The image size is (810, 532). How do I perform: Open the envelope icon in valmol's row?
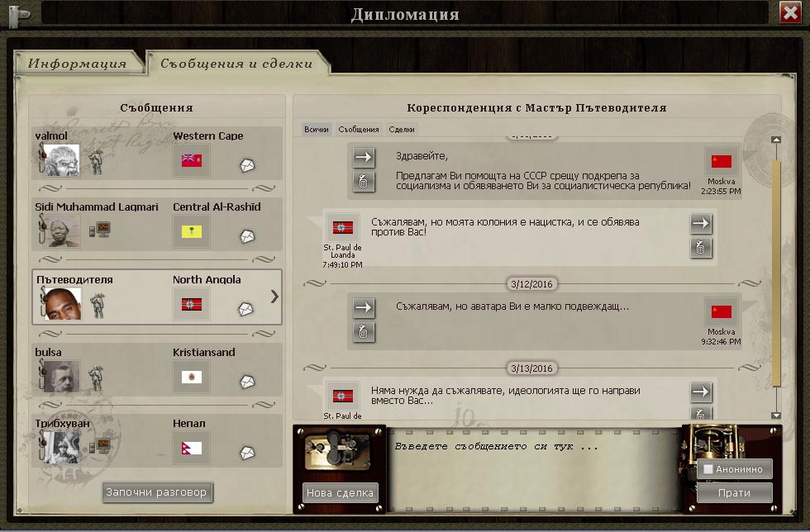[247, 165]
